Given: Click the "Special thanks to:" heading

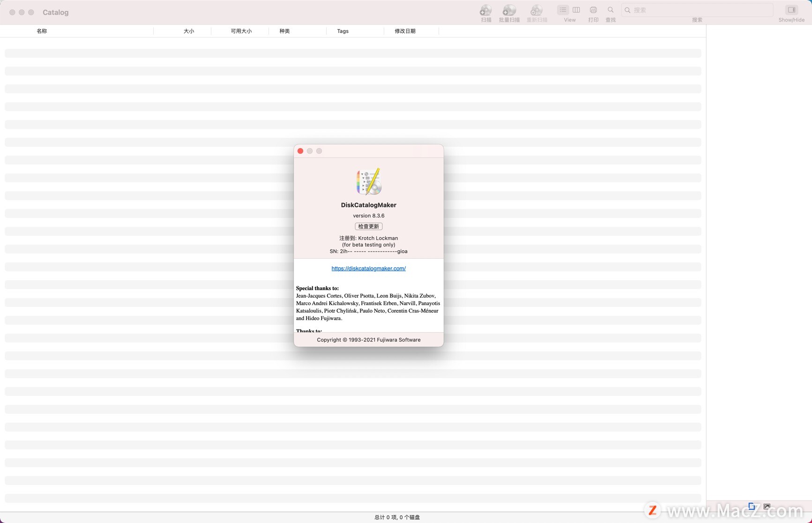Looking at the screenshot, I should (317, 288).
